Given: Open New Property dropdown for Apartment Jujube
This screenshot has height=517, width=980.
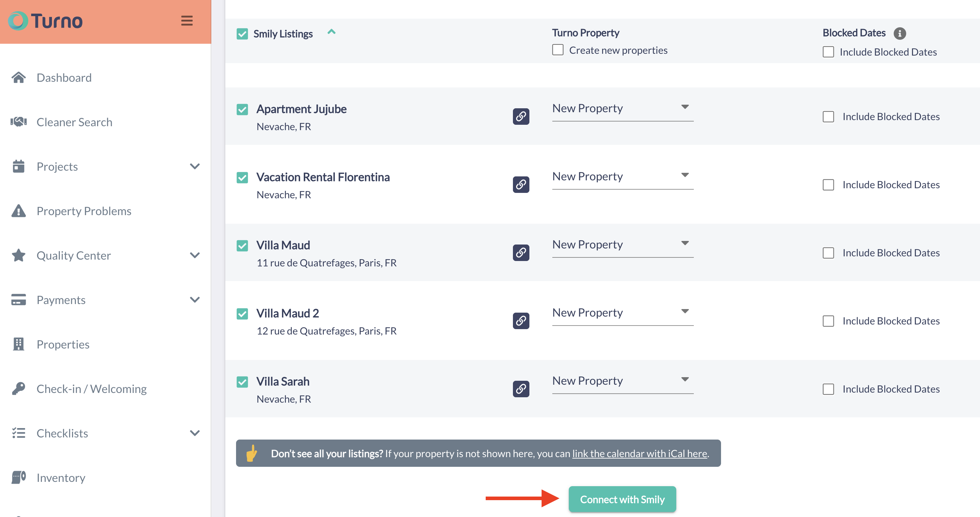Looking at the screenshot, I should click(x=623, y=109).
